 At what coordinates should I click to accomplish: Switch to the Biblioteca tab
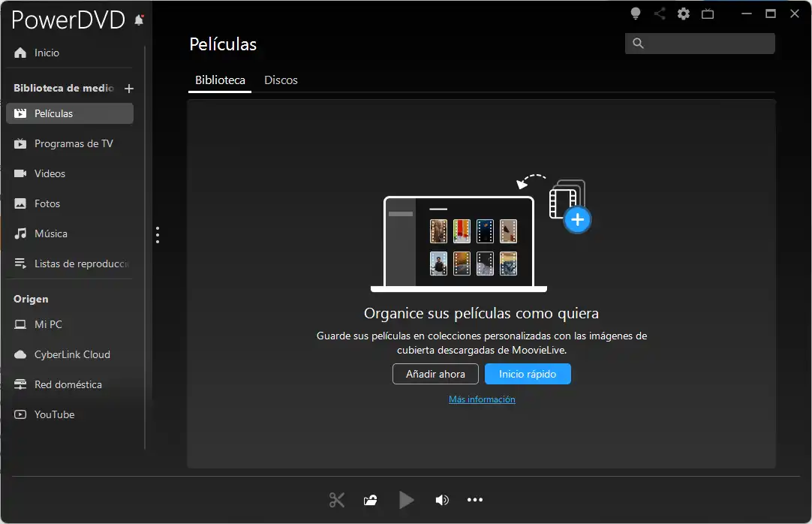pos(220,80)
